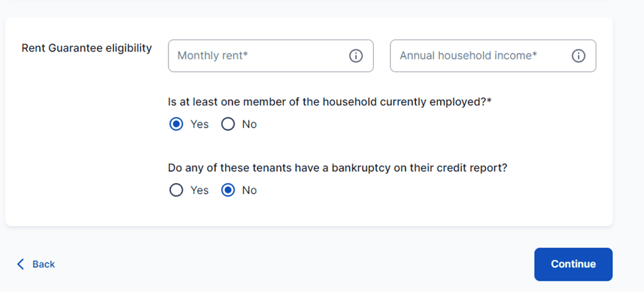Click the Back chevron arrow icon

point(20,264)
